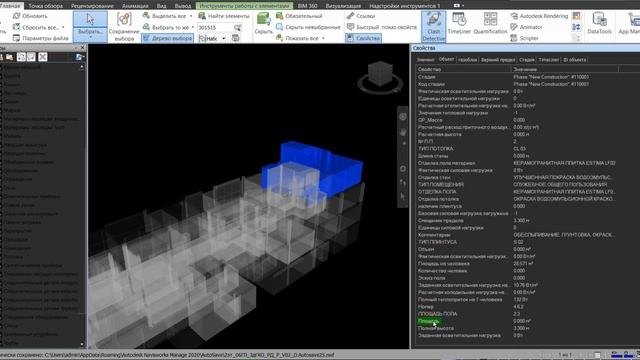Select the Orbit tool on navigation bar

point(403,169)
